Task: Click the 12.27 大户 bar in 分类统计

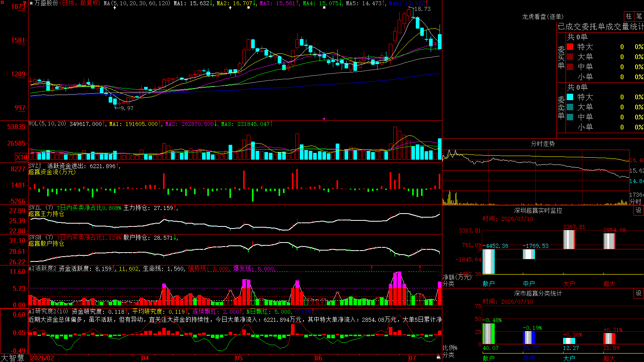Action: click(569, 341)
